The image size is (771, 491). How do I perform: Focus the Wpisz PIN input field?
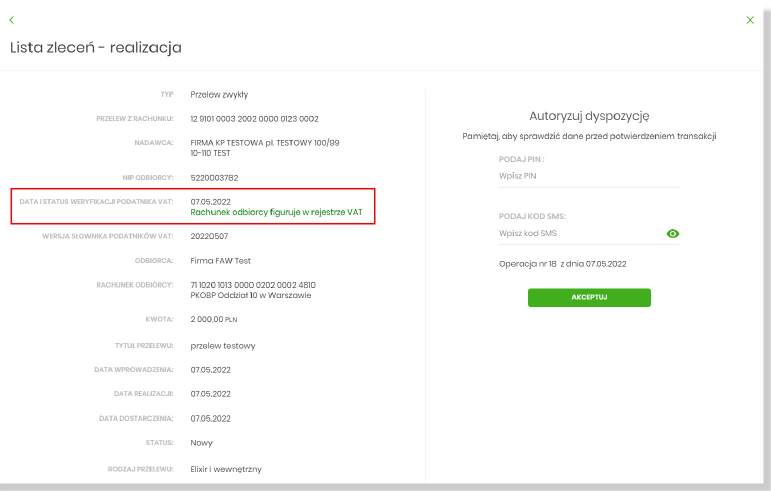point(588,176)
